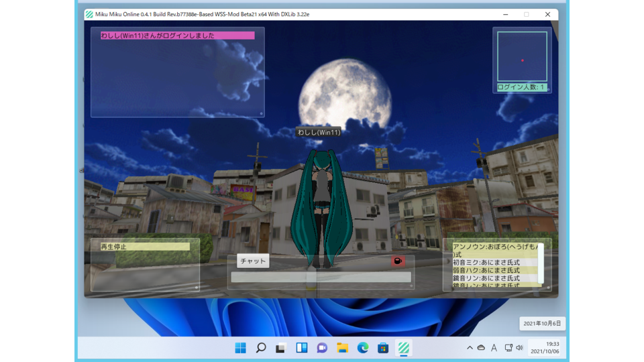Select model 弱音ハク:あにまさ氏式

[495, 270]
